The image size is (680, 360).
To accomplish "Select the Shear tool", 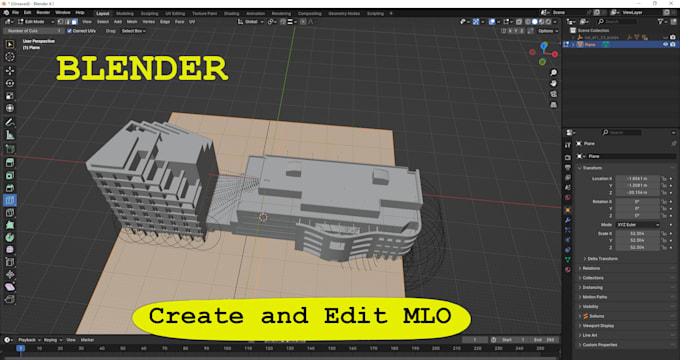I will point(10,287).
